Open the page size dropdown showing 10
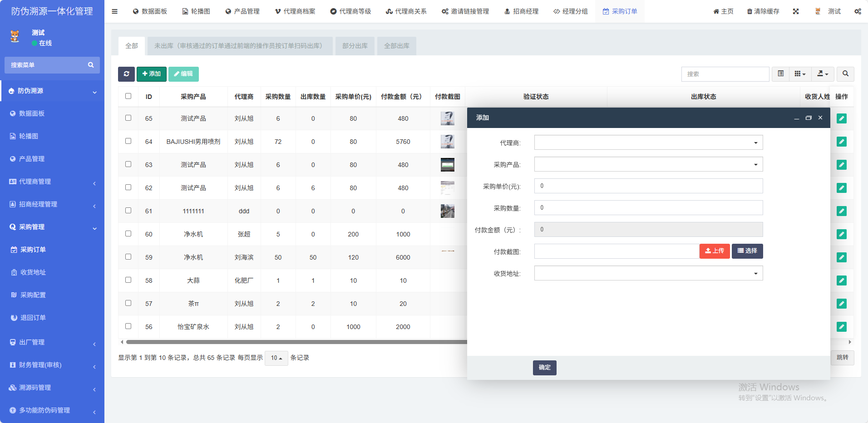The image size is (868, 423). (x=276, y=358)
